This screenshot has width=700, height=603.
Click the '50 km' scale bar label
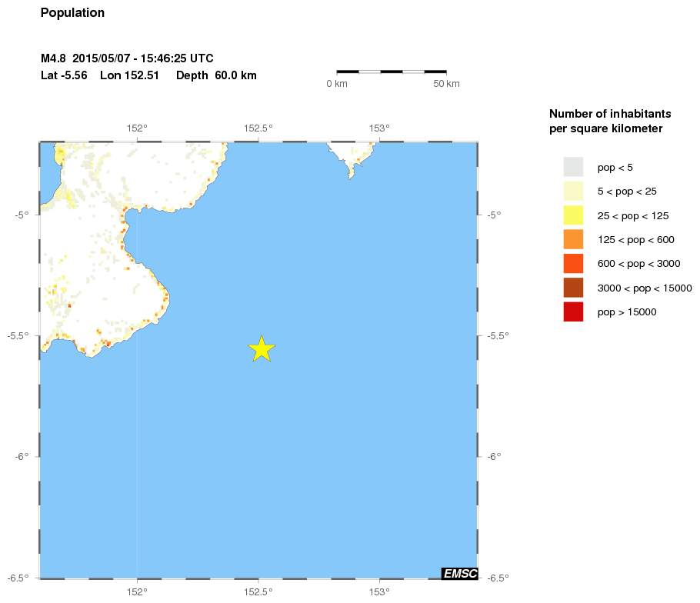(x=446, y=83)
